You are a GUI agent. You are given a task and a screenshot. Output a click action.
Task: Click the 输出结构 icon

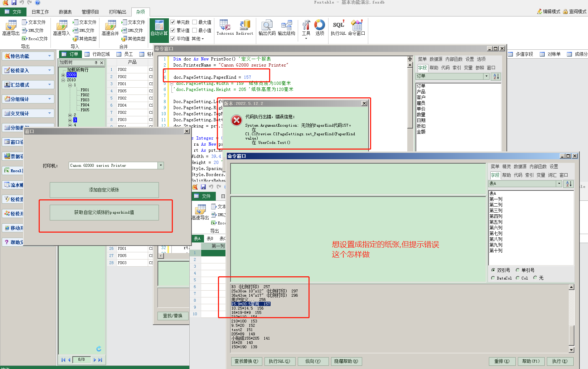286,28
